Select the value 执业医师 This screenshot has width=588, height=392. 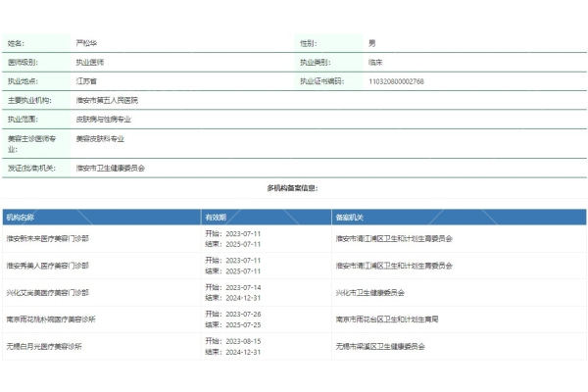point(89,63)
